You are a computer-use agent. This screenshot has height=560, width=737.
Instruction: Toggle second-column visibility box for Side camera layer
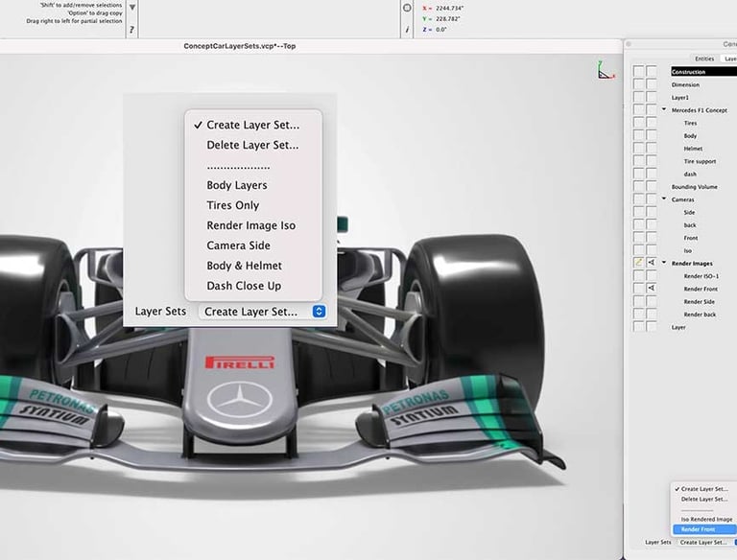coord(652,212)
